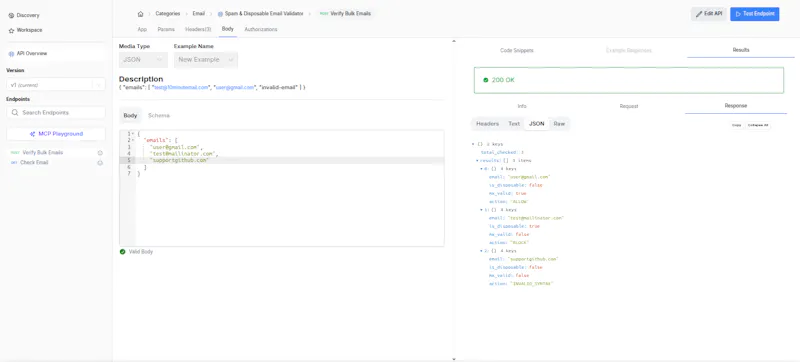
Task: Click the API Overview sidebar item
Action: point(56,53)
